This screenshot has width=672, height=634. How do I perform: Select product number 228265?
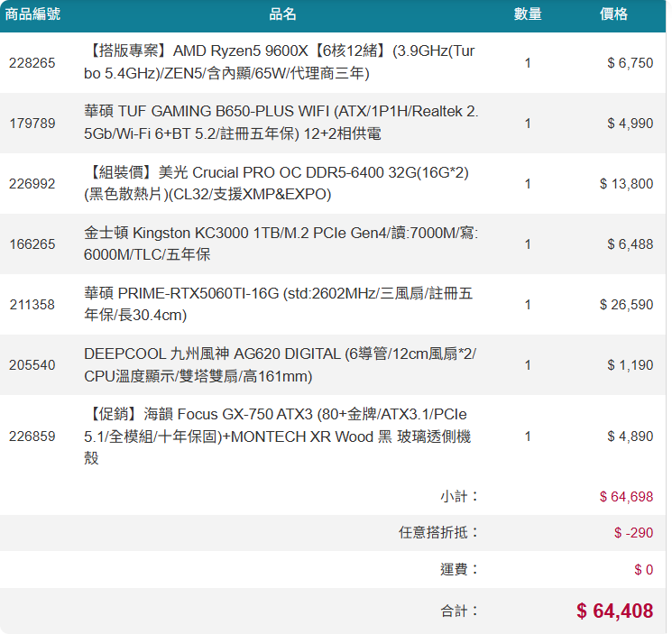pos(32,63)
